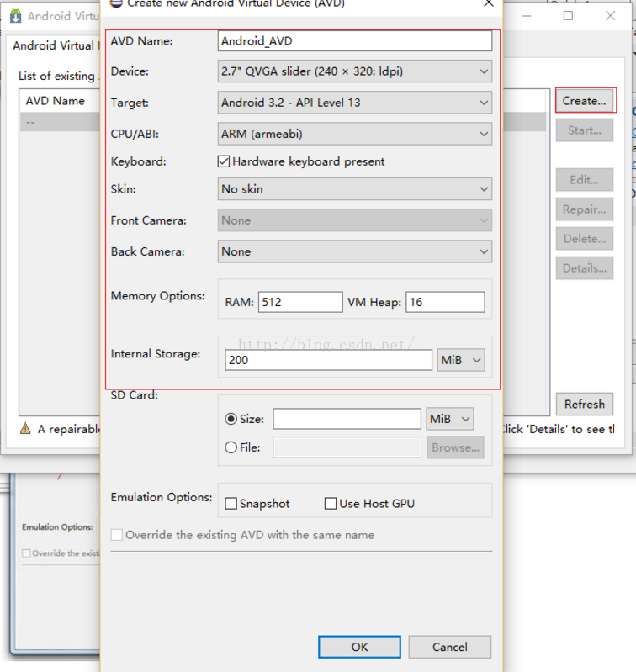636x672 pixels.
Task: Enable the Snapshot emulation option
Action: click(x=231, y=504)
